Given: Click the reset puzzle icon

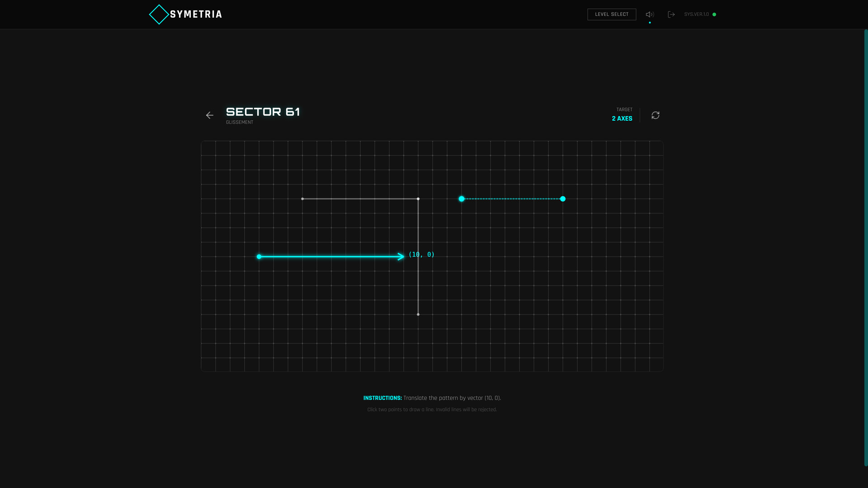Looking at the screenshot, I should pyautogui.click(x=655, y=115).
